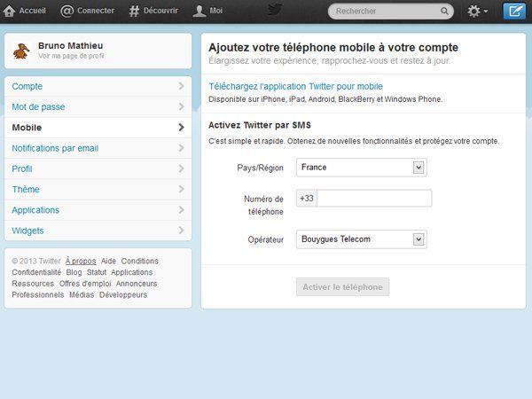Viewport: 532px width, 399px height.
Task: Click the Twitter bird logo
Action: point(274,10)
